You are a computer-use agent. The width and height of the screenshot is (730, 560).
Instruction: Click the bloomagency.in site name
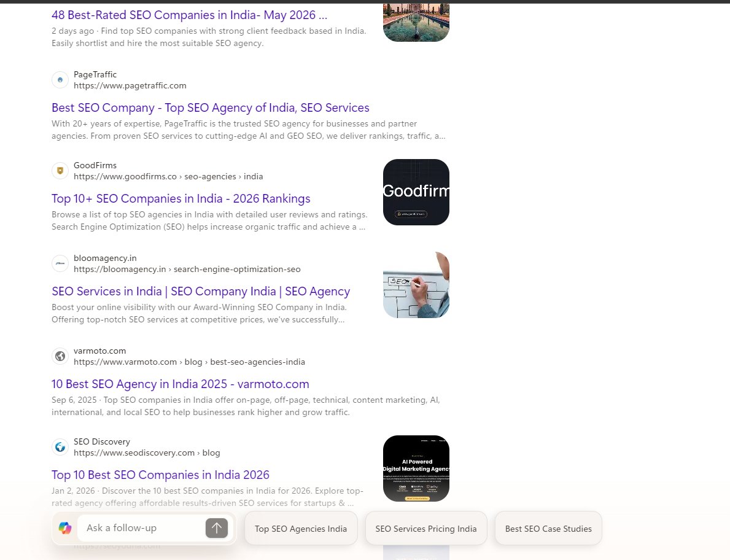105,258
